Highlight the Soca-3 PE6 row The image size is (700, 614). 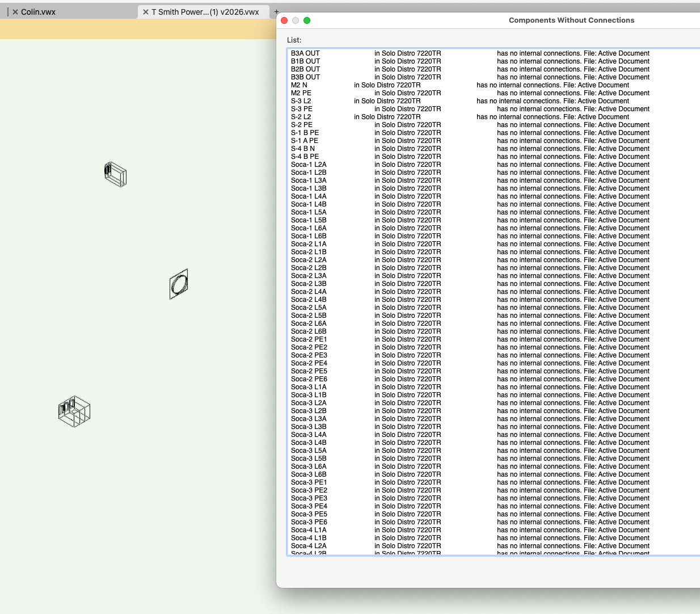click(x=309, y=522)
